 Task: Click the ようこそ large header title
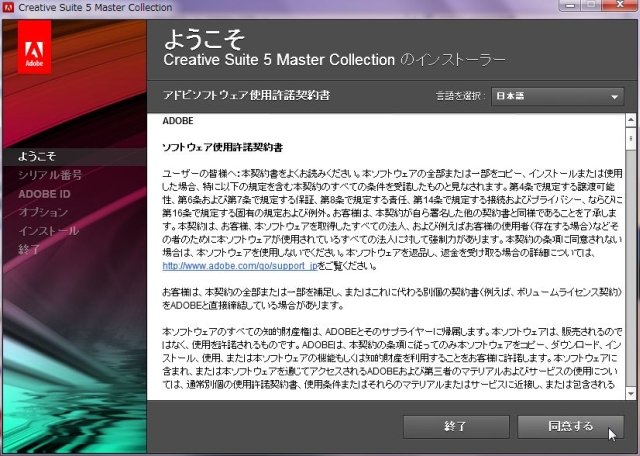click(204, 39)
